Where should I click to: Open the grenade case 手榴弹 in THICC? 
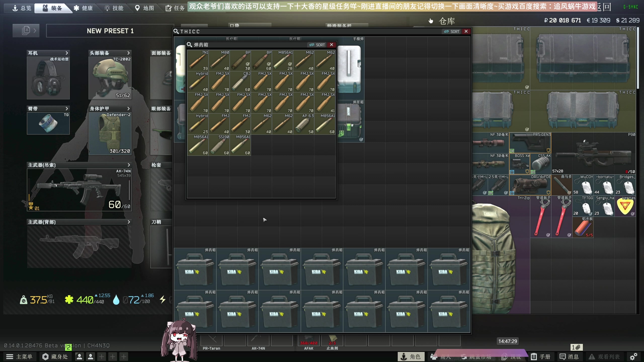click(x=350, y=68)
